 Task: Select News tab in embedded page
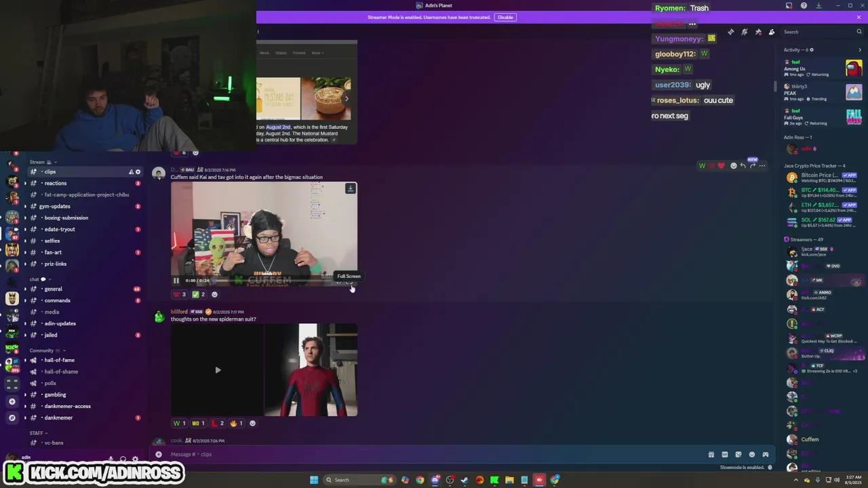point(264,53)
